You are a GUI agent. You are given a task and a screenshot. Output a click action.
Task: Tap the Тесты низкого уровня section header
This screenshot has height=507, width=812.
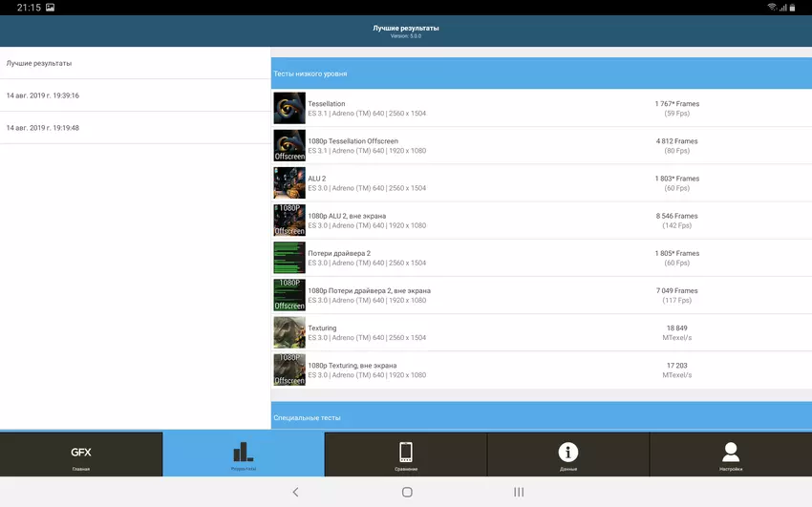click(541, 74)
